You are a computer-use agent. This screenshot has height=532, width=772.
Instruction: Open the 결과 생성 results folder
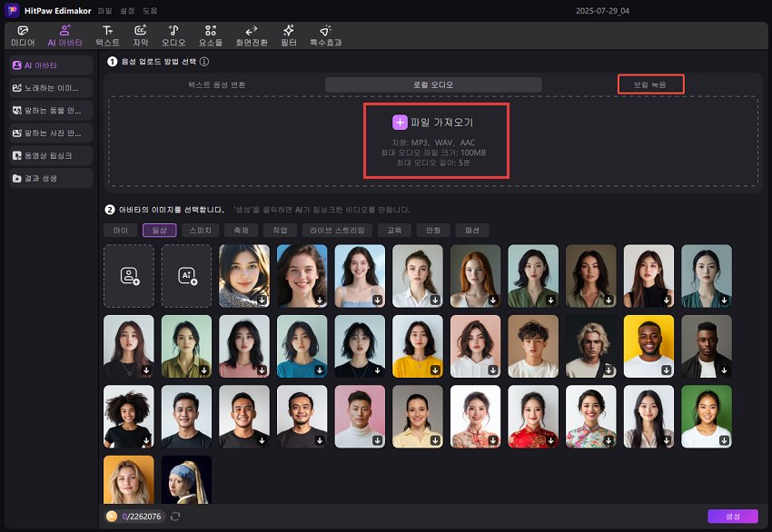point(51,178)
